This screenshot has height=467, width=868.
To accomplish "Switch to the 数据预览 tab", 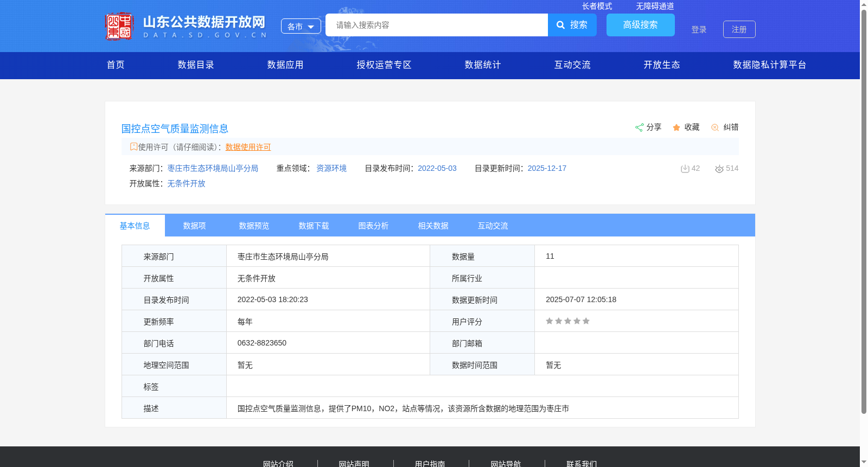I will [x=254, y=226].
